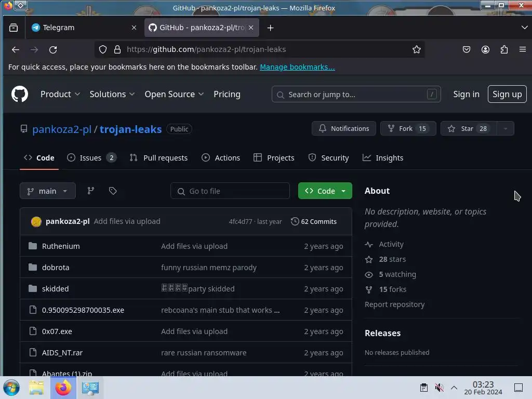This screenshot has height=399, width=532.
Task: Expand the Open Source menu
Action: point(174,95)
